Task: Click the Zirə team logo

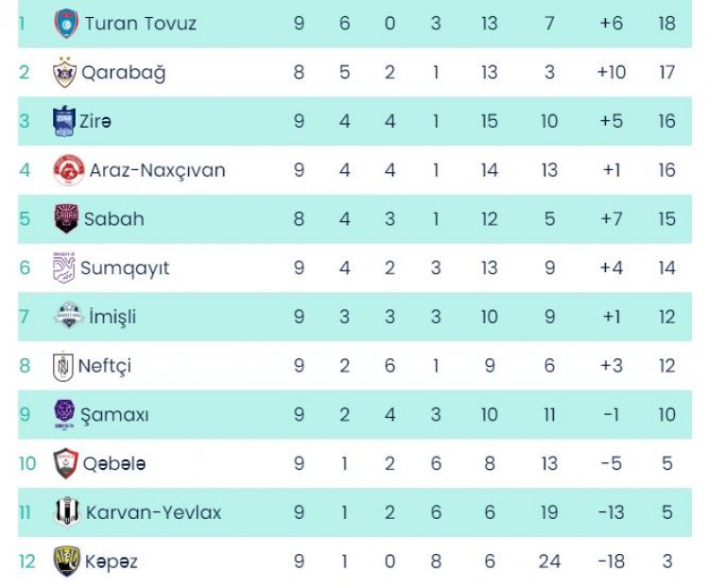Action: [64, 121]
